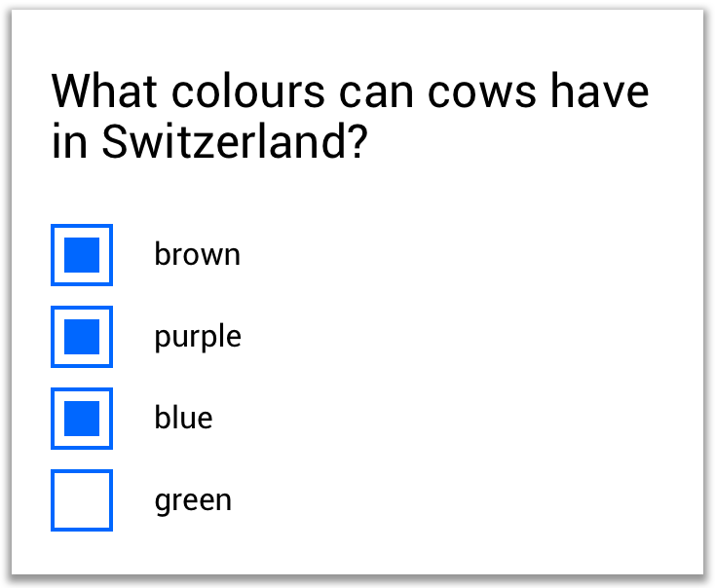Enable the only unchecked answer box

tap(82, 500)
